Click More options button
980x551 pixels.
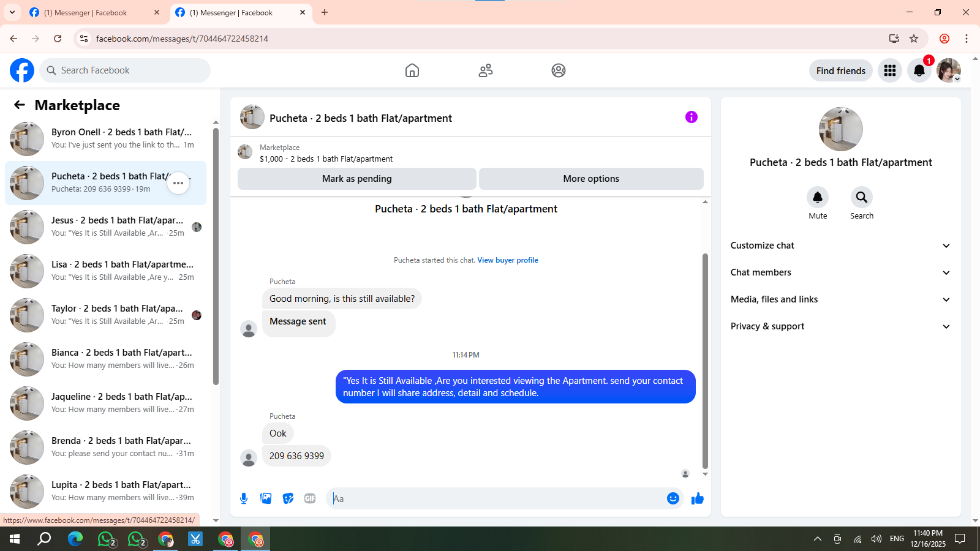point(591,179)
